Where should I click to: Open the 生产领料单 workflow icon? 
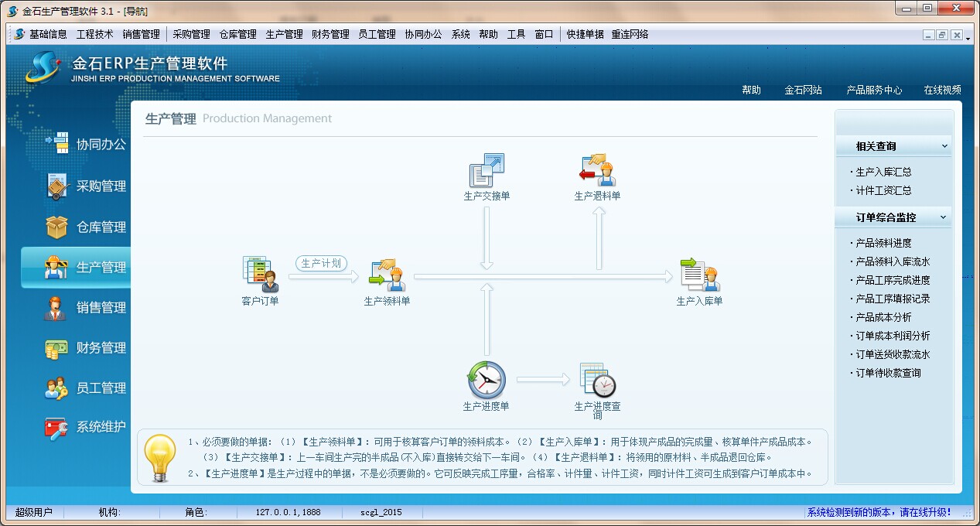tap(387, 275)
